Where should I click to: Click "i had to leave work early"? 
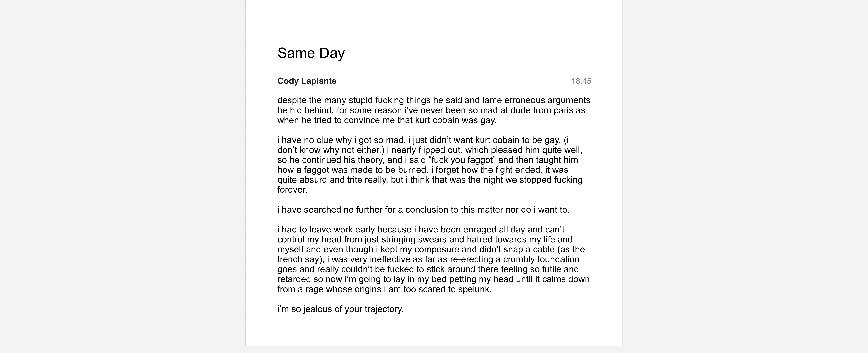[x=326, y=229]
